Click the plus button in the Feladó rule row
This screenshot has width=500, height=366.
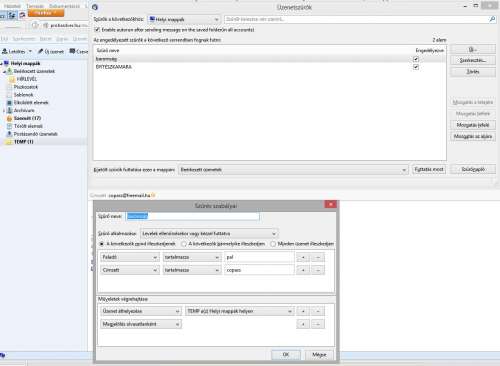[x=303, y=257]
